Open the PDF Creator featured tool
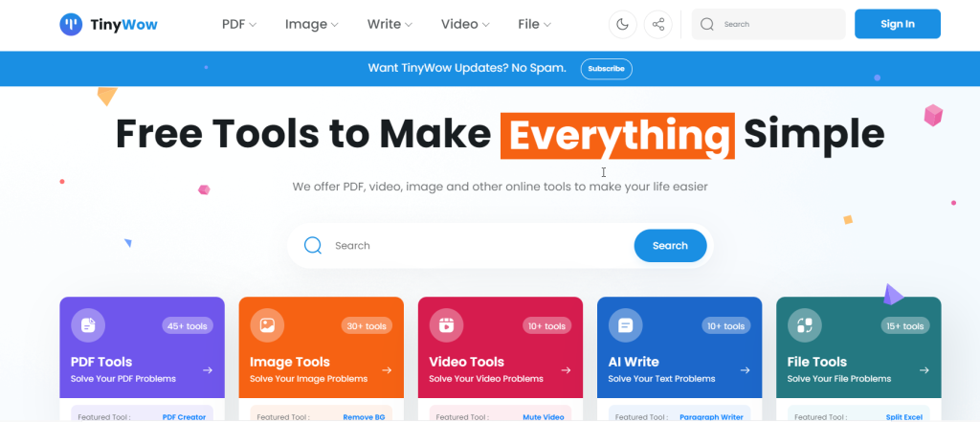Viewport: 980px width, 422px height. point(184,417)
